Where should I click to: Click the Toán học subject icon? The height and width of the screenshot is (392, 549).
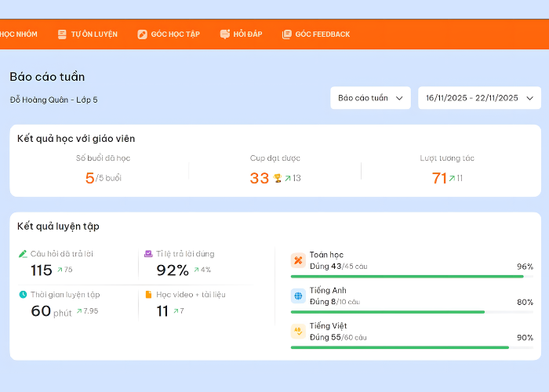298,260
